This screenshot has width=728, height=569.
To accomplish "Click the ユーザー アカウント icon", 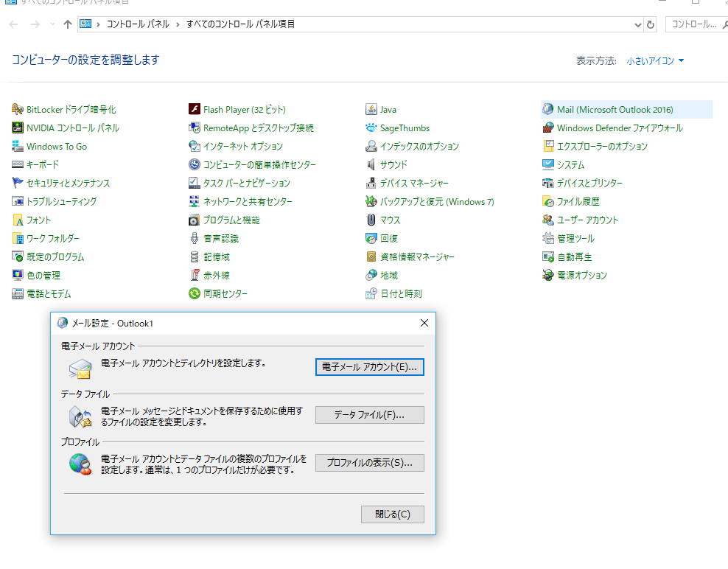I will tap(548, 220).
